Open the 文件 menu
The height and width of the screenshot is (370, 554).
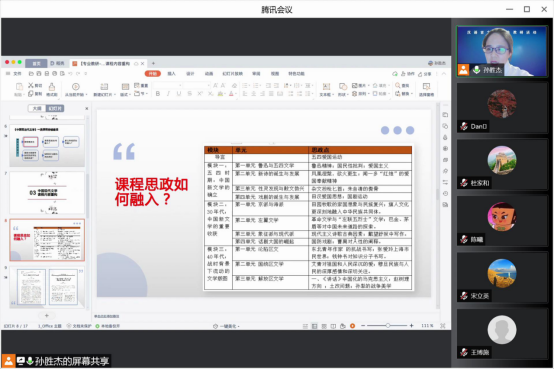pyautogui.click(x=17, y=74)
